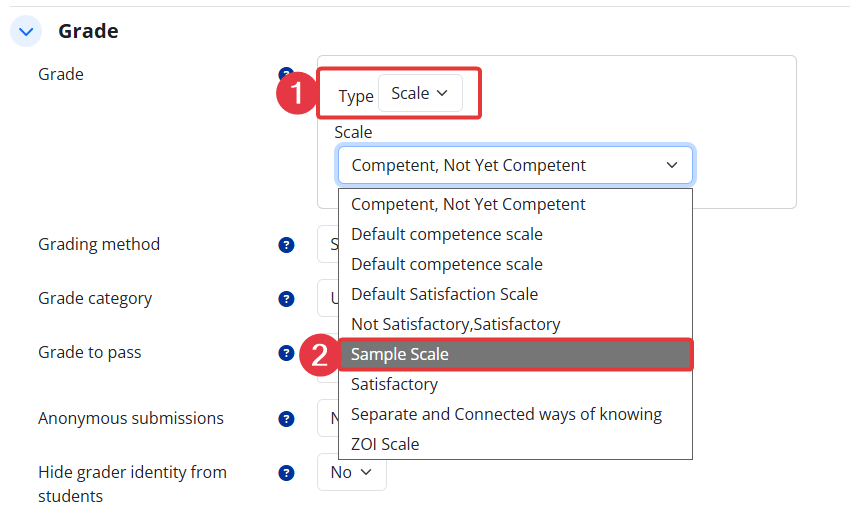The height and width of the screenshot is (505, 850).
Task: Click help icon next to Grading method
Action: [x=286, y=245]
